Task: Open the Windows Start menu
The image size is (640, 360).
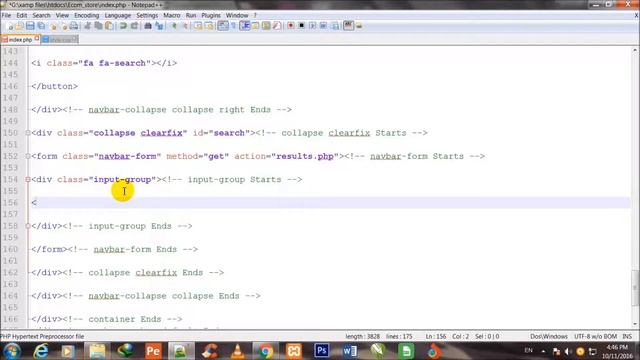Action: click(x=12, y=351)
